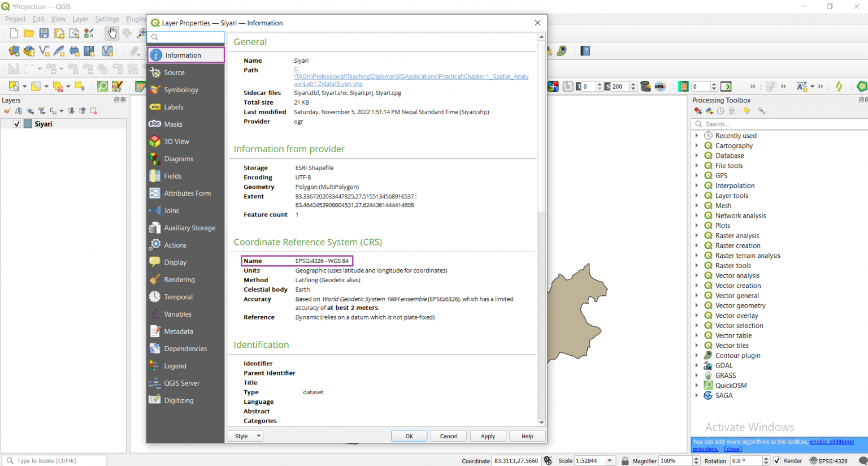868x466 pixels.
Task: Toggle the scale lock padlock
Action: (624, 460)
